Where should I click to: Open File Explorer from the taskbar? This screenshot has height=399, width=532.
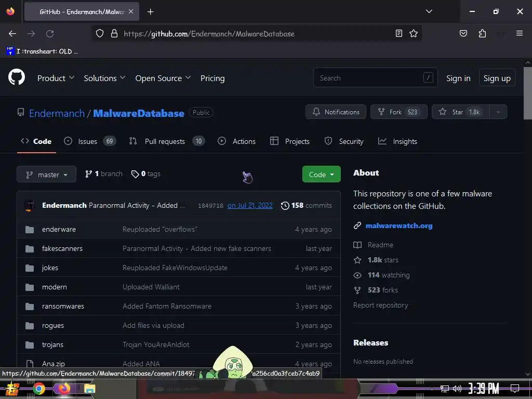(89, 389)
